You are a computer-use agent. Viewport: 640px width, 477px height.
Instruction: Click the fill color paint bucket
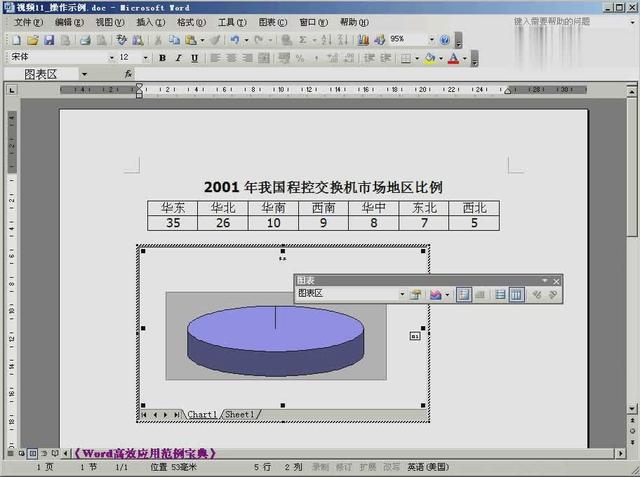tap(430, 58)
